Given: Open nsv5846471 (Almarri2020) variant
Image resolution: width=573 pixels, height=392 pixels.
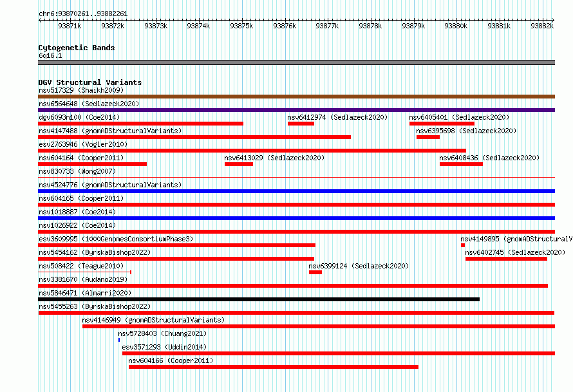Looking at the screenshot, I should pyautogui.click(x=85, y=293).
